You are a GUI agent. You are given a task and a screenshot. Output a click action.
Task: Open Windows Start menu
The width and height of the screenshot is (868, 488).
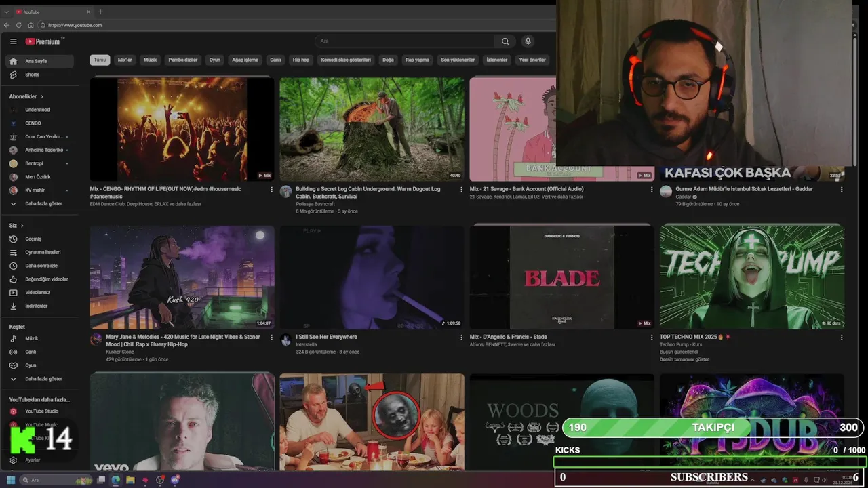click(11, 480)
